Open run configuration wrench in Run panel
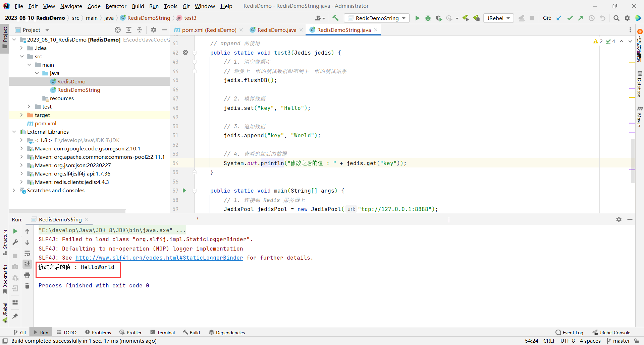The height and width of the screenshot is (345, 644). (15, 242)
